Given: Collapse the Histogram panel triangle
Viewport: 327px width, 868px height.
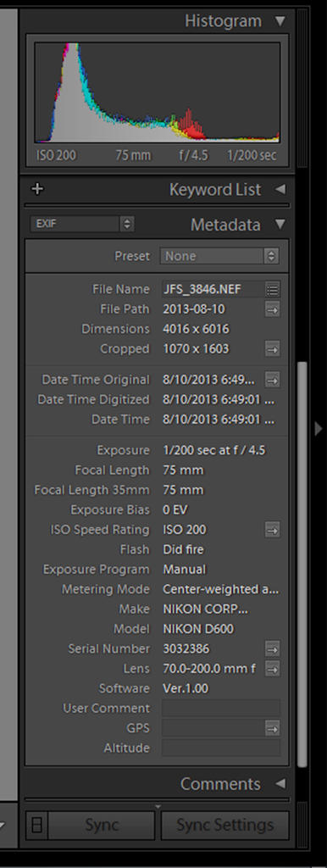Looking at the screenshot, I should coord(280,21).
